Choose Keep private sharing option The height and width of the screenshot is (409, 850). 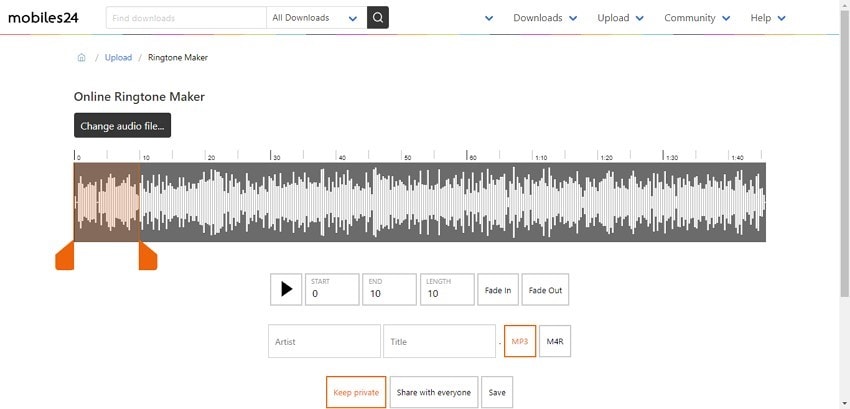(x=356, y=392)
